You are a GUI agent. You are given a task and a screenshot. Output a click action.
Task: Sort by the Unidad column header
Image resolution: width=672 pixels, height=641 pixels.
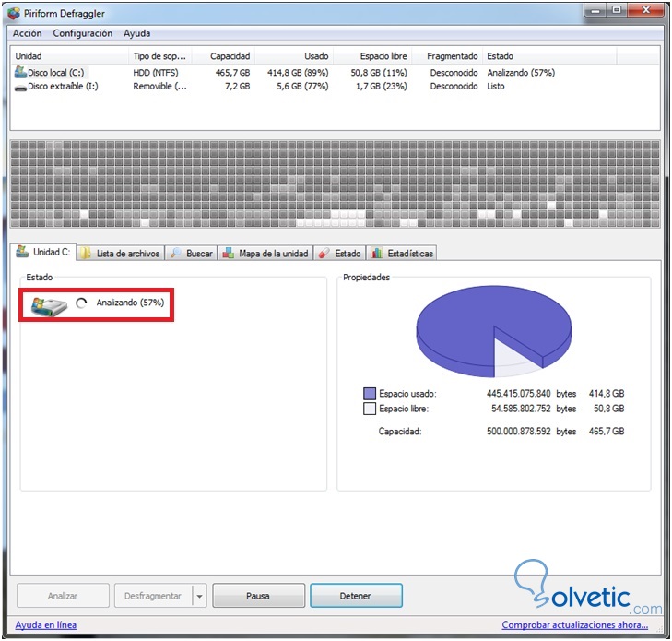(x=70, y=56)
